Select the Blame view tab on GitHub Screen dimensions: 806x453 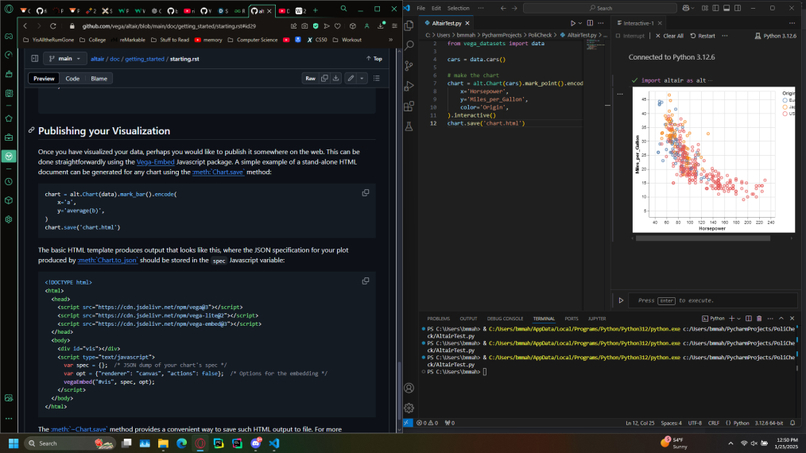point(99,79)
